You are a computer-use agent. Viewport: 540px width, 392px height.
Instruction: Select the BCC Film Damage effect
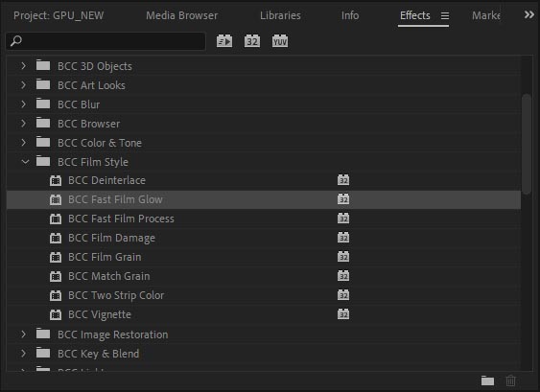tap(264, 238)
